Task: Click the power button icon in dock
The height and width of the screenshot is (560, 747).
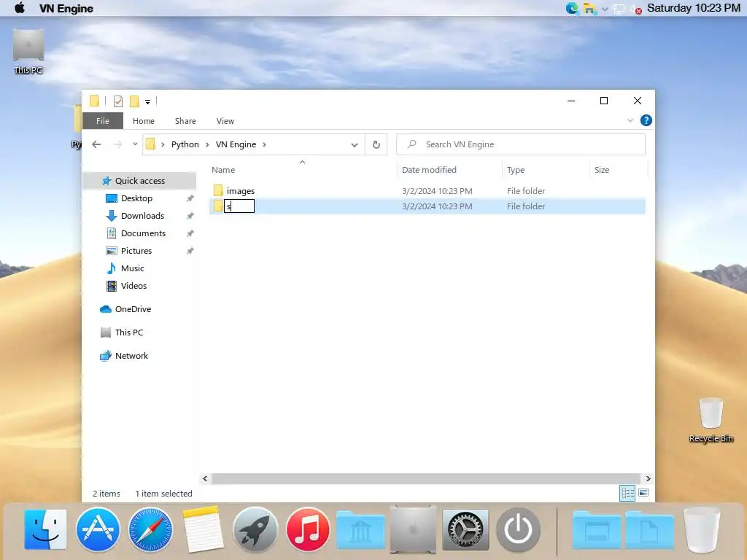Action: (x=519, y=529)
